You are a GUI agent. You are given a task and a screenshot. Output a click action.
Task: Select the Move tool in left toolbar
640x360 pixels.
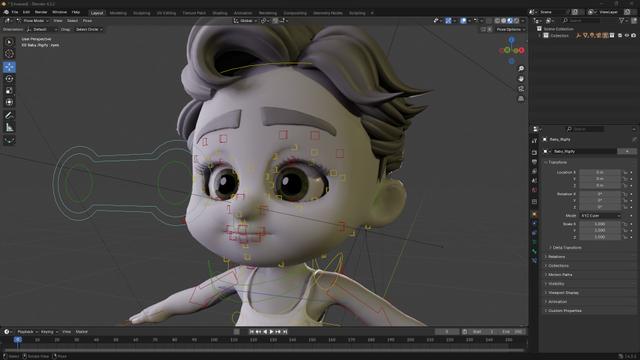9,67
